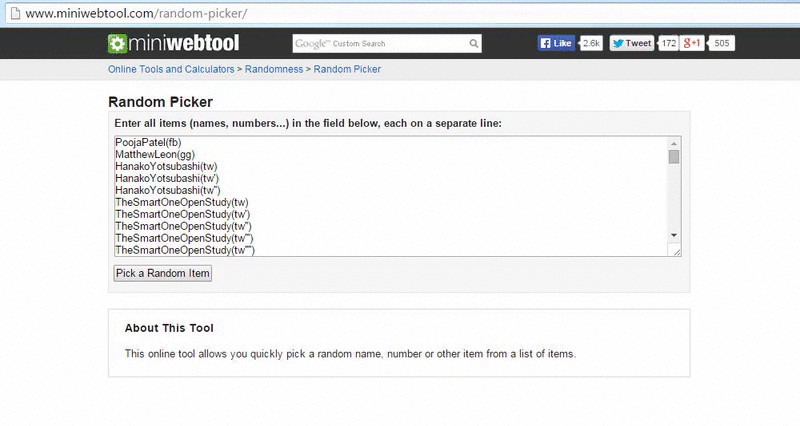The width and height of the screenshot is (800, 426).
Task: Open the 172 tweet count bubble
Action: coord(668,43)
